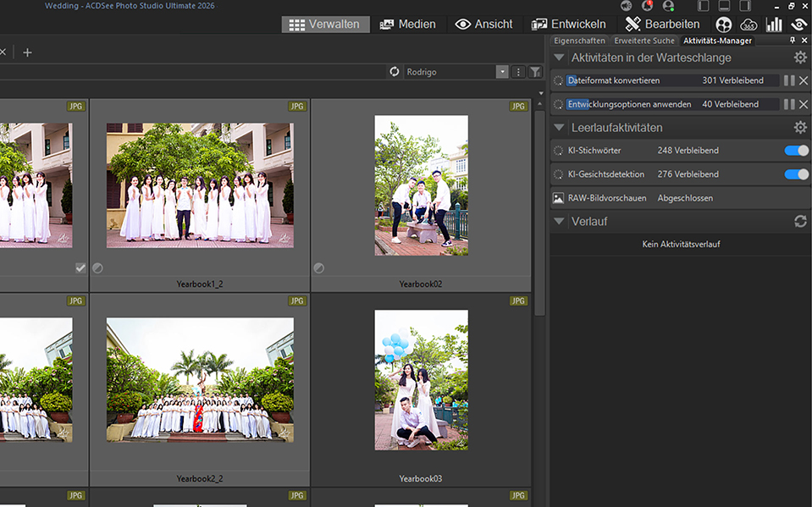812x507 pixels.
Task: Click the notification bell icon
Action: [x=648, y=6]
